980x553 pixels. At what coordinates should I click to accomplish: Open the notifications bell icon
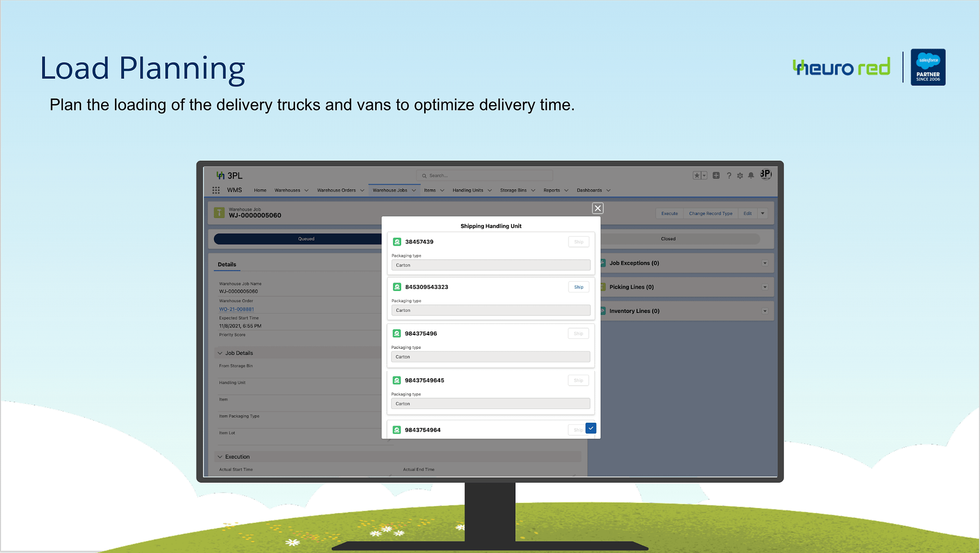pos(751,175)
